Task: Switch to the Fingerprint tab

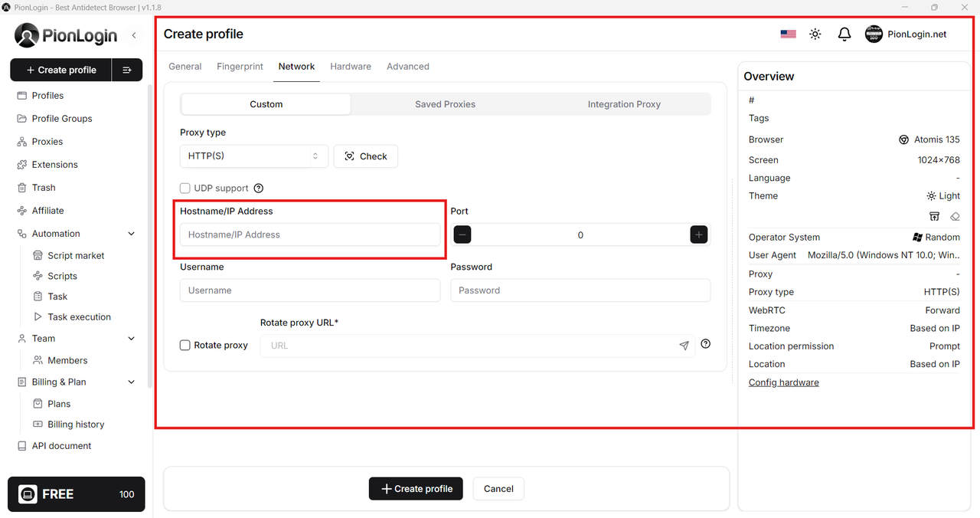Action: point(240,67)
